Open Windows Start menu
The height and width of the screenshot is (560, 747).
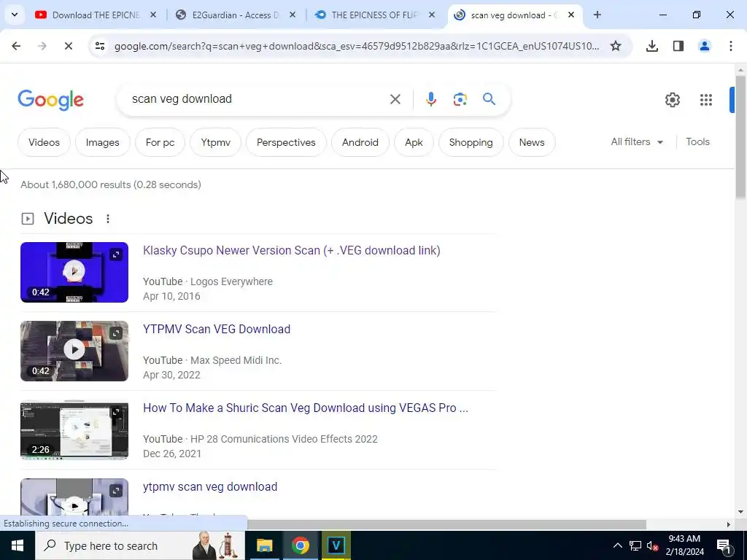(x=18, y=545)
